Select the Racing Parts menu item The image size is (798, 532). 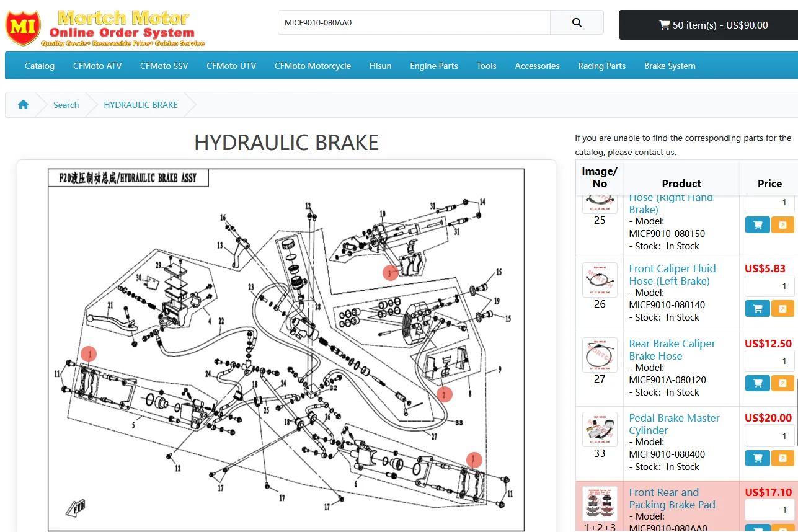601,66
